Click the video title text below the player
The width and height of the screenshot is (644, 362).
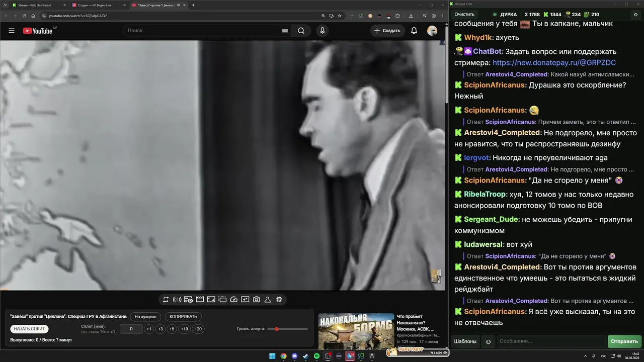(x=69, y=317)
